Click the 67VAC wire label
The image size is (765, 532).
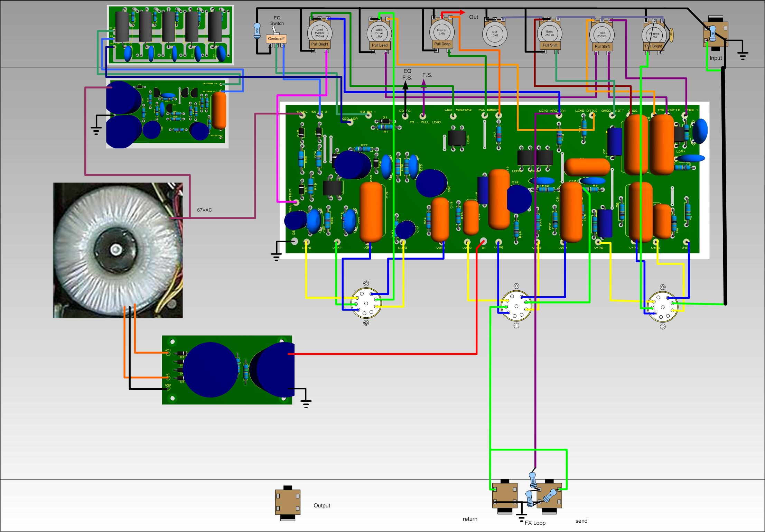(x=204, y=210)
